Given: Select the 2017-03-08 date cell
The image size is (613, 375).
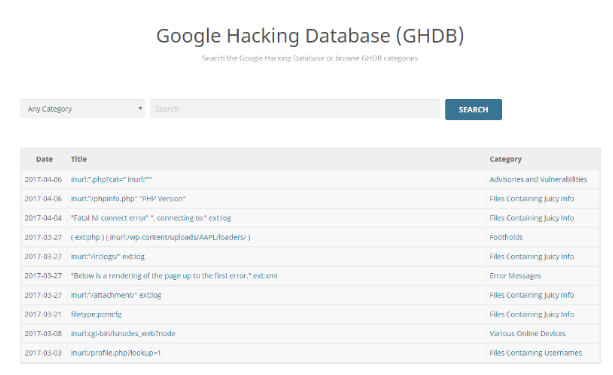Looking at the screenshot, I should coord(43,334).
